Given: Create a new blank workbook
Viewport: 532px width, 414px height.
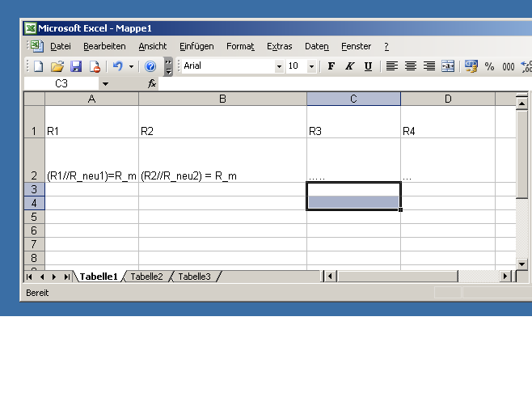Looking at the screenshot, I should point(38,66).
